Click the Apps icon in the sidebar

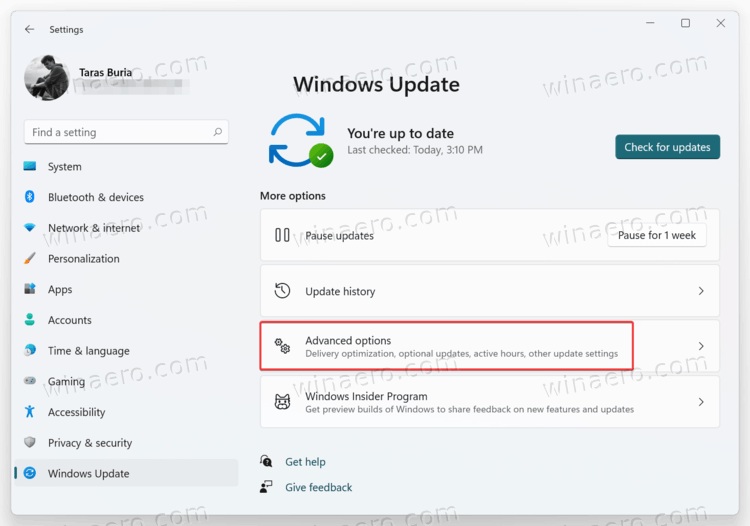coord(30,289)
